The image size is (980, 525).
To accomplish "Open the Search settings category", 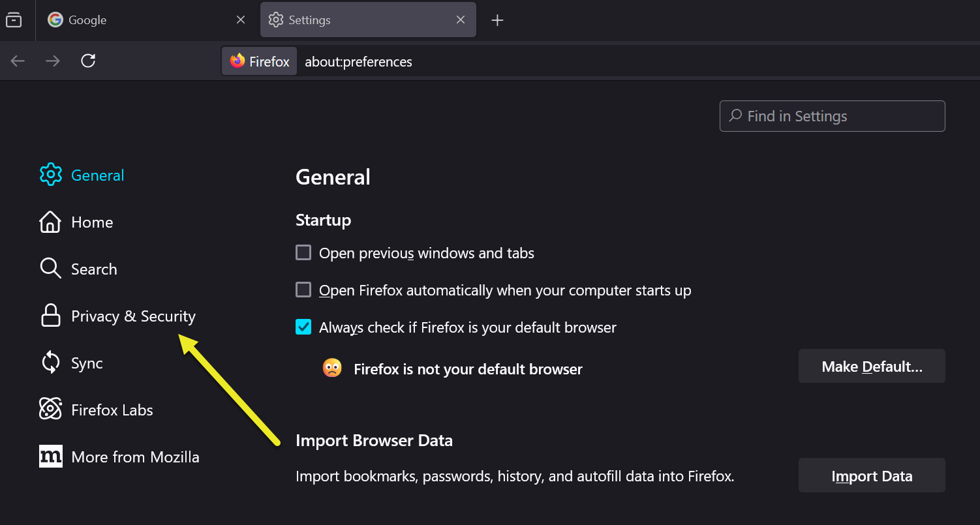I will click(x=94, y=269).
